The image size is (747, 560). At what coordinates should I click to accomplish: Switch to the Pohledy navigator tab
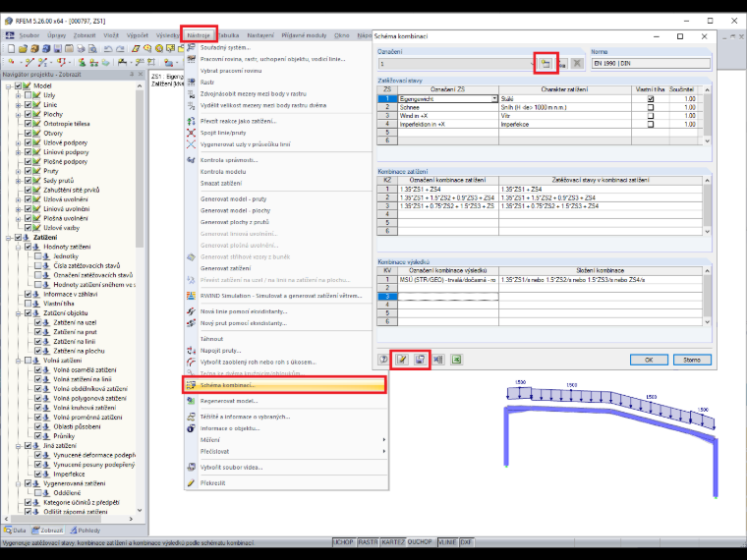(x=86, y=530)
